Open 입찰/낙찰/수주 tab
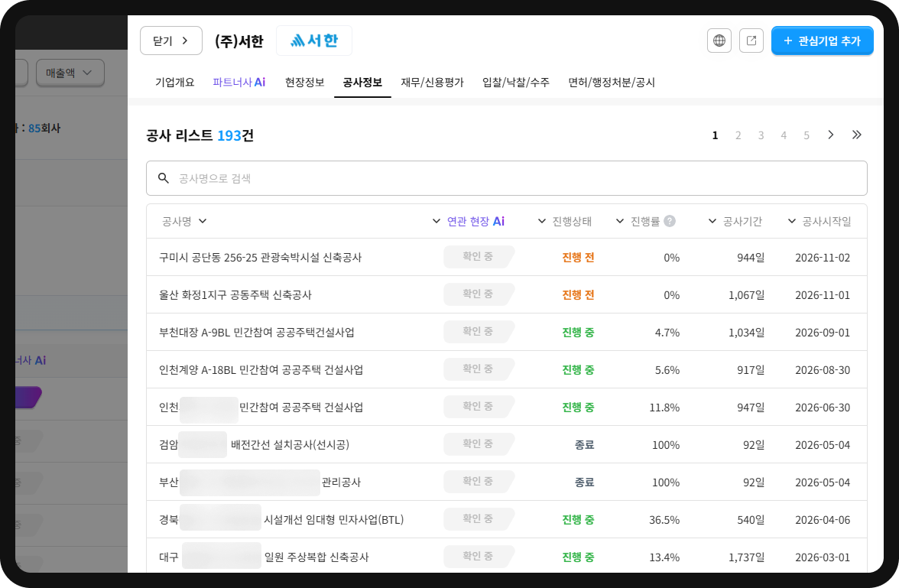 [516, 82]
